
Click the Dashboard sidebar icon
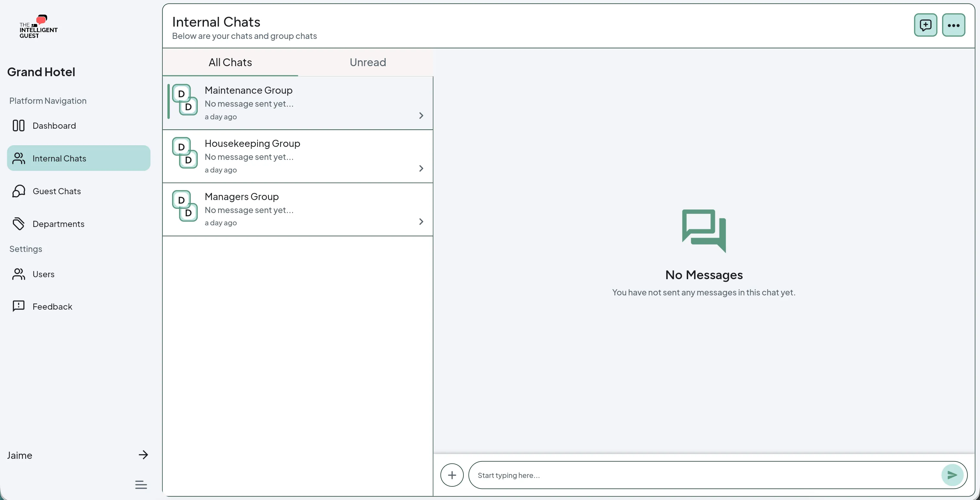[x=18, y=125]
